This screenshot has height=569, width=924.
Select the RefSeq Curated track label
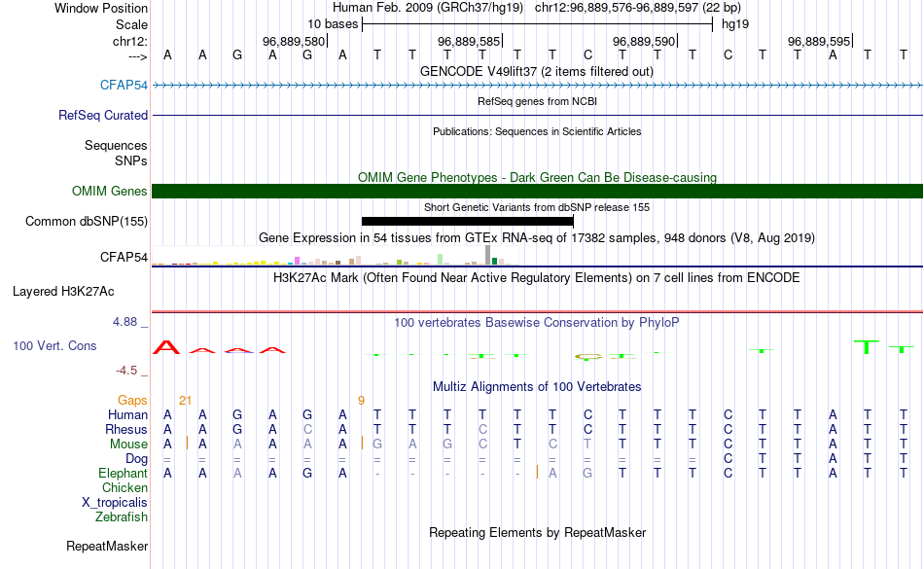102,116
